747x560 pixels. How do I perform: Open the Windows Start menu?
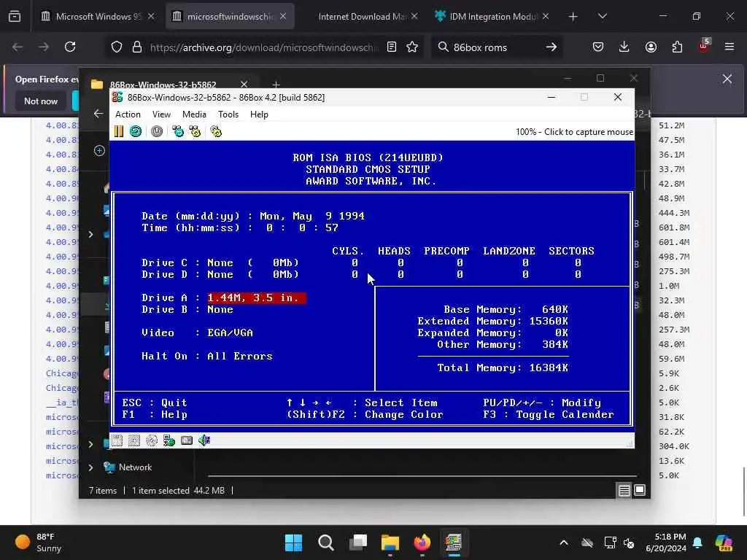(x=293, y=542)
